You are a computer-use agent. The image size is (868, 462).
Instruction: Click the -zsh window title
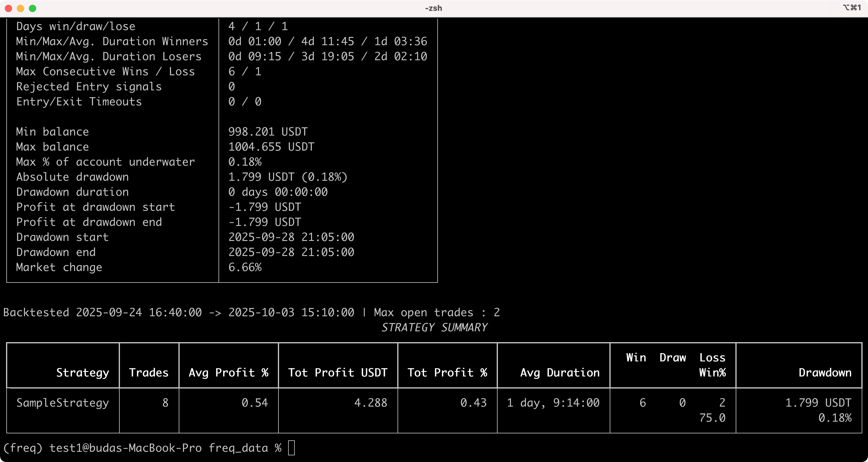pos(433,8)
